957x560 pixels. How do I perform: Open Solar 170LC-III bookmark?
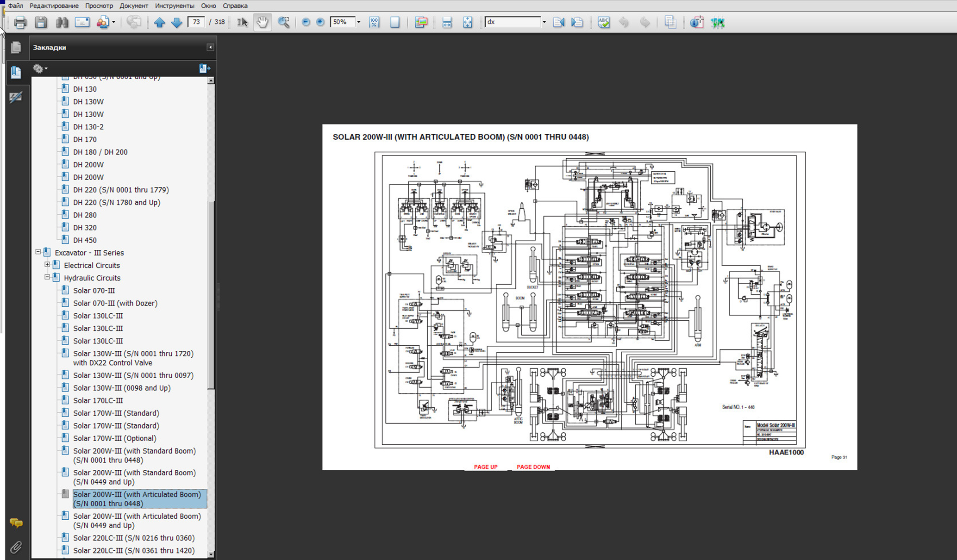(98, 400)
